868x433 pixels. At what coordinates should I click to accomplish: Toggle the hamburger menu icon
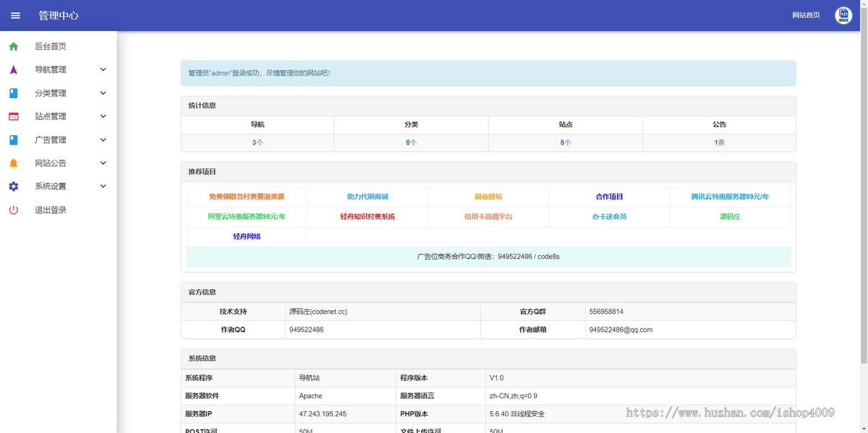pos(15,15)
